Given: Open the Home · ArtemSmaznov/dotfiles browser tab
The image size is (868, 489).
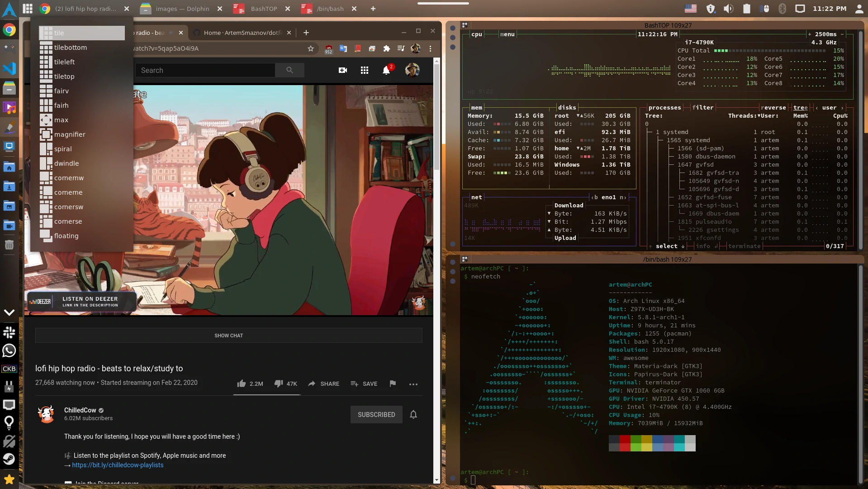Looking at the screenshot, I should (x=242, y=33).
